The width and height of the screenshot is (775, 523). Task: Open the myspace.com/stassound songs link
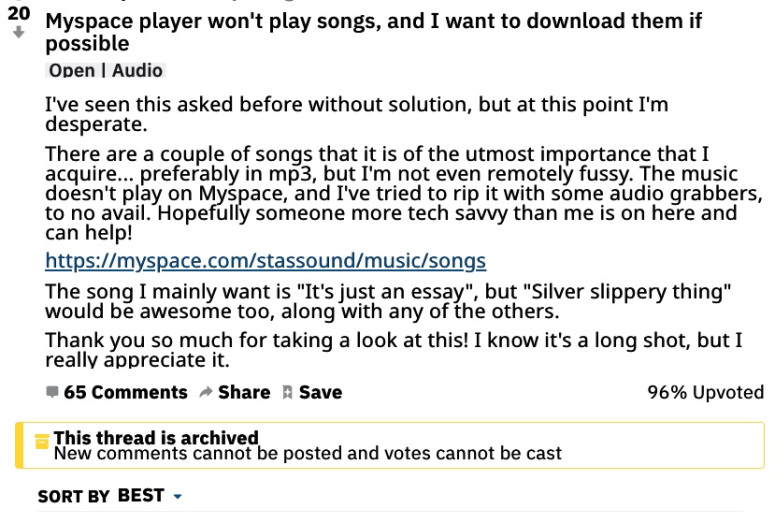click(265, 261)
